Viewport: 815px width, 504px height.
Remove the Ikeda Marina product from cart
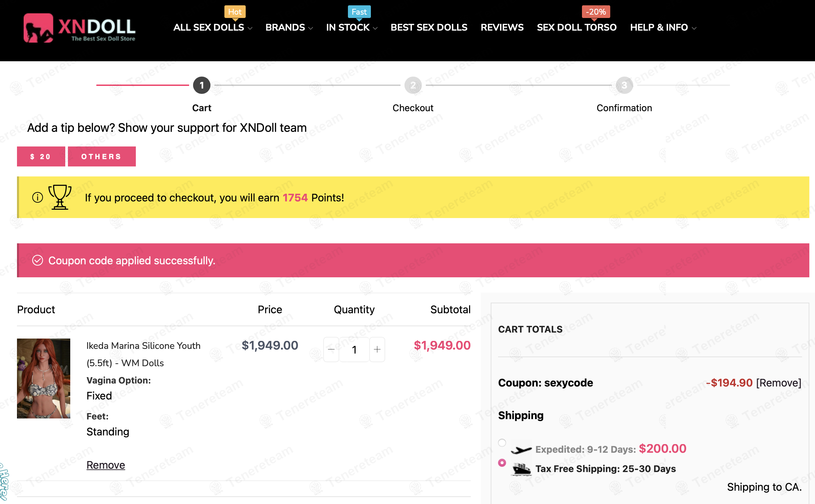pos(106,465)
